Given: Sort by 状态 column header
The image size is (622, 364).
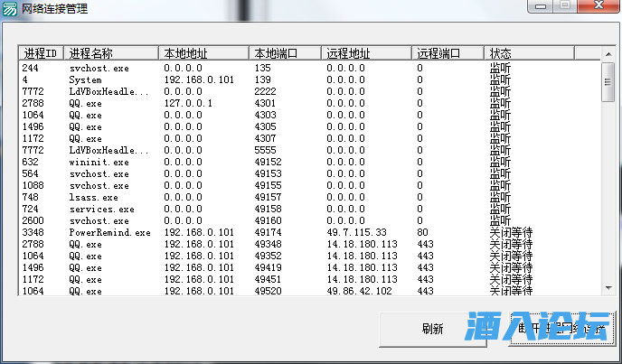Looking at the screenshot, I should click(x=529, y=53).
